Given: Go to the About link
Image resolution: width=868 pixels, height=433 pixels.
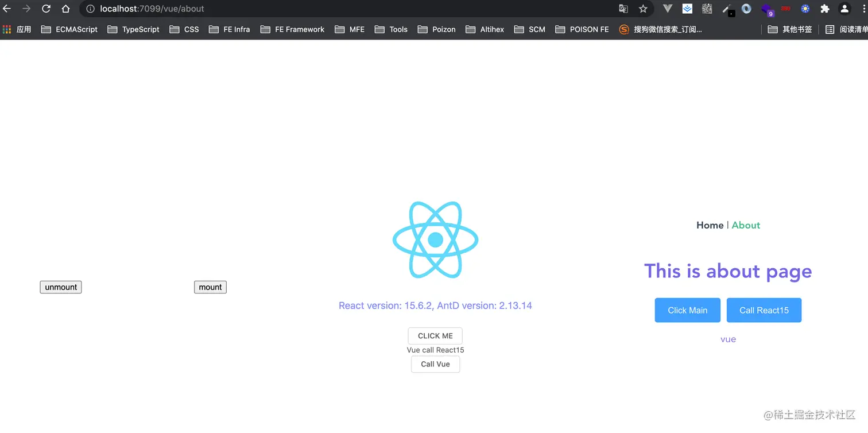Looking at the screenshot, I should pos(746,225).
